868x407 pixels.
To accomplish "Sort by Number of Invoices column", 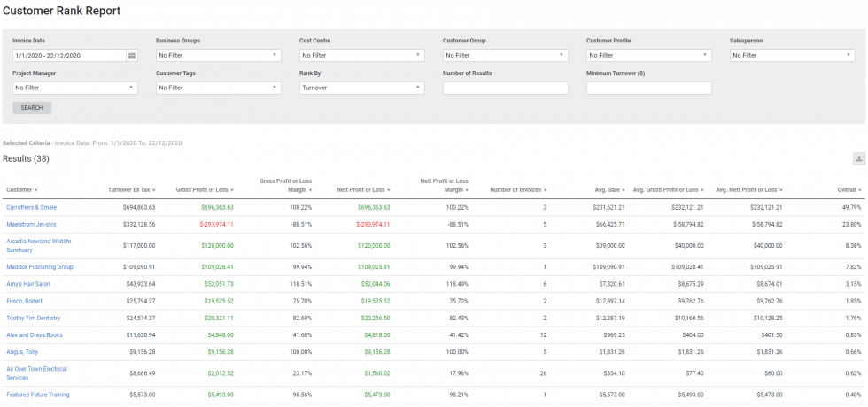I will (517, 190).
